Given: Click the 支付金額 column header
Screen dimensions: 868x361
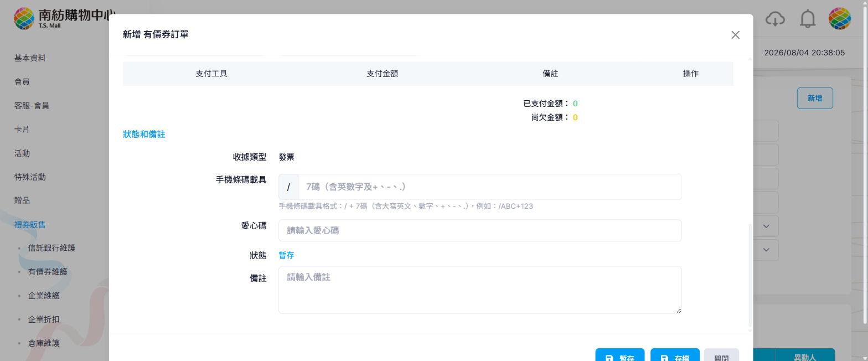Looking at the screenshot, I should 382,74.
